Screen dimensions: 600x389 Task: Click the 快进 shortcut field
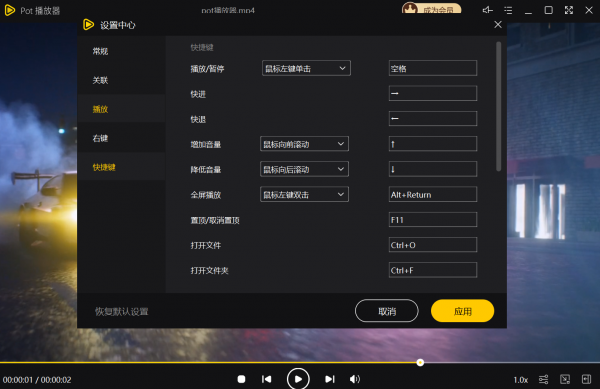point(433,93)
